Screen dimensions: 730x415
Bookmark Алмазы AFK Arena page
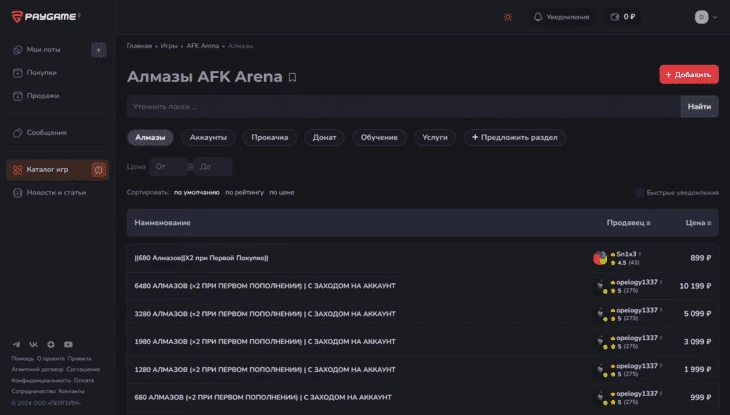[292, 77]
